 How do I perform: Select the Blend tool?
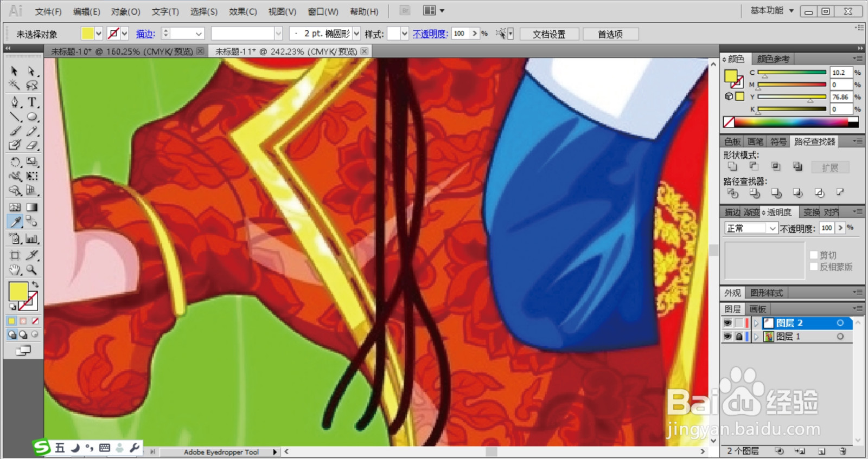tap(32, 222)
